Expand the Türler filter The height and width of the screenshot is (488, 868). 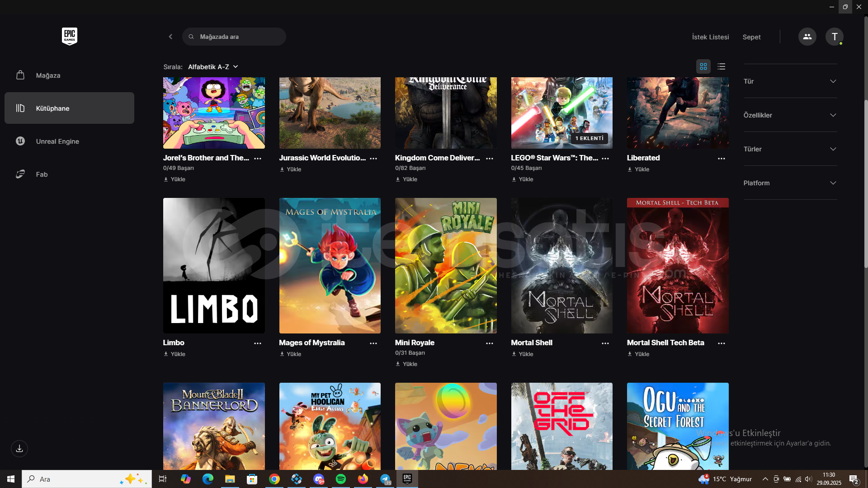[x=790, y=149]
